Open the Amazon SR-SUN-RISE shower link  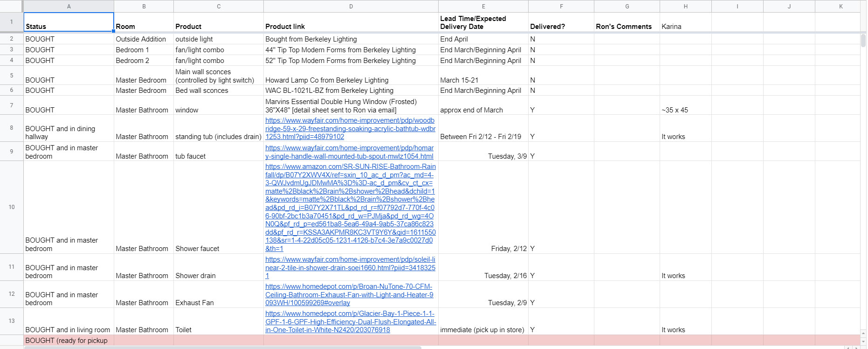pyautogui.click(x=351, y=208)
